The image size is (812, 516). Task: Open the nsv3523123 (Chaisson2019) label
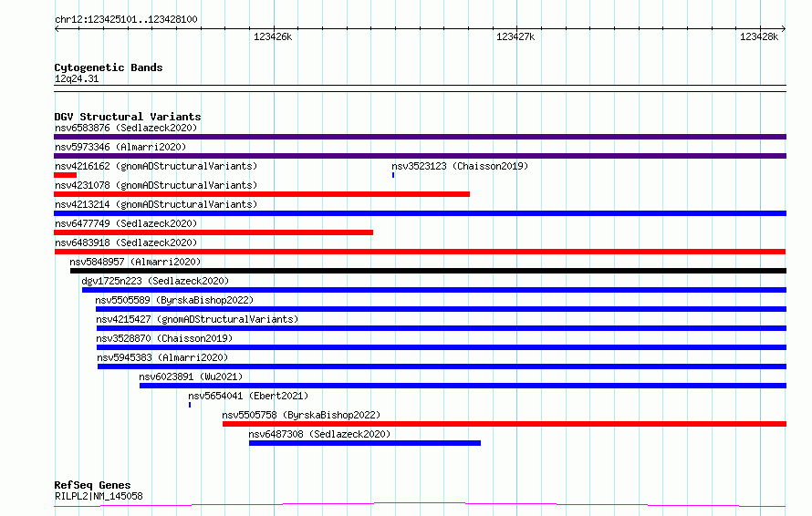click(x=460, y=166)
